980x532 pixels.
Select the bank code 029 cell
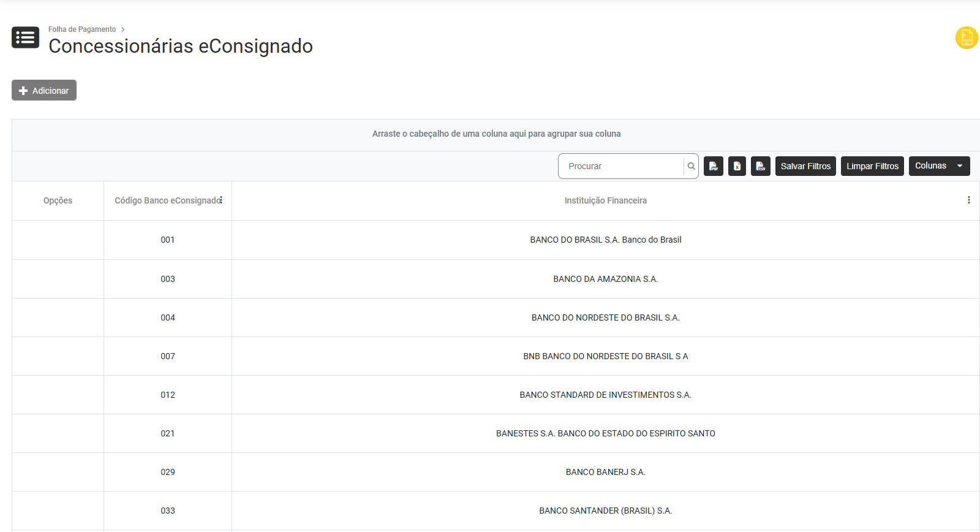pyautogui.click(x=168, y=472)
